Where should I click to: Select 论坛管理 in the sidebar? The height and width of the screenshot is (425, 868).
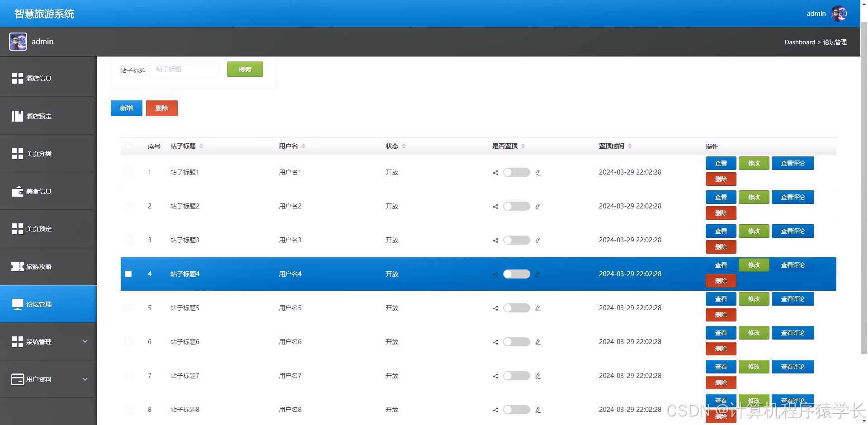(48, 304)
